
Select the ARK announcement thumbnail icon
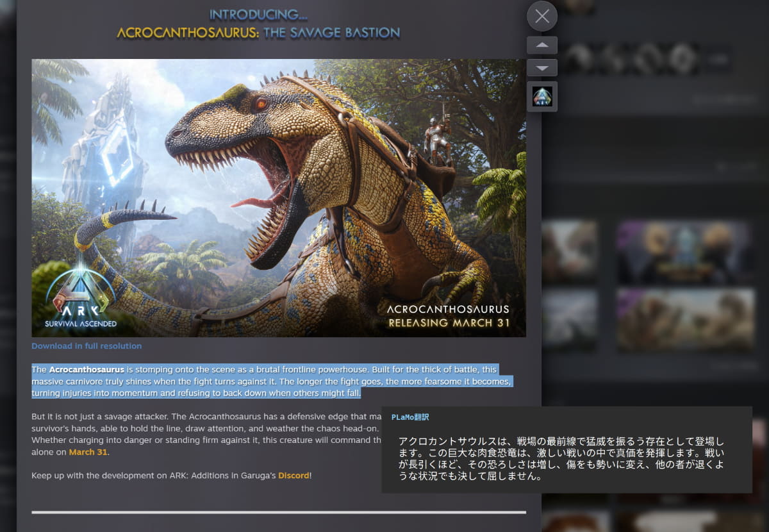pyautogui.click(x=542, y=97)
